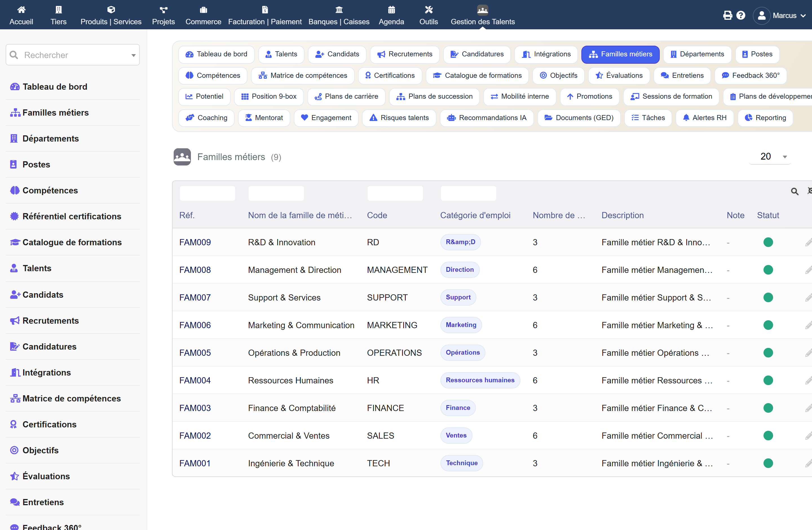Go to the Recommandations IA tab
Screen dimensions: 812x530
click(x=487, y=118)
